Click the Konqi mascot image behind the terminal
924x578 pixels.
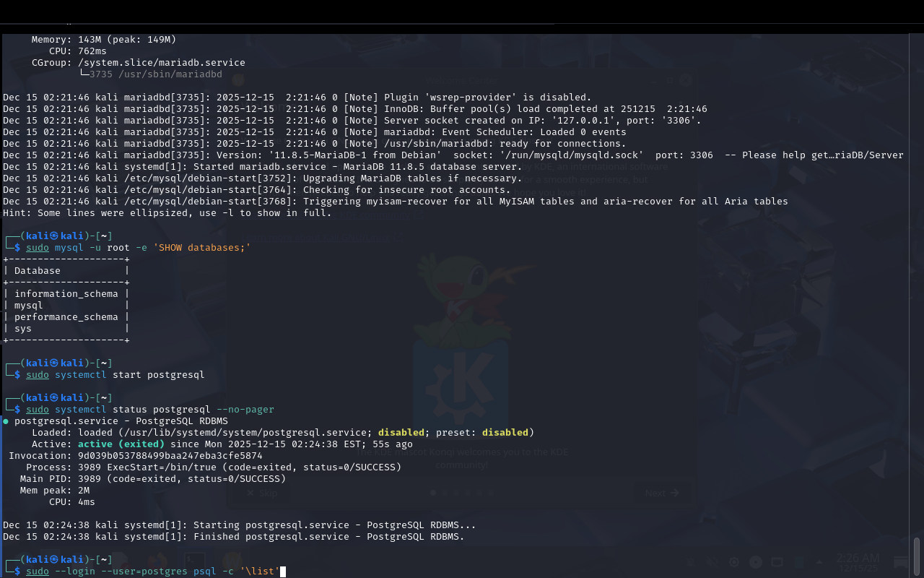462,289
